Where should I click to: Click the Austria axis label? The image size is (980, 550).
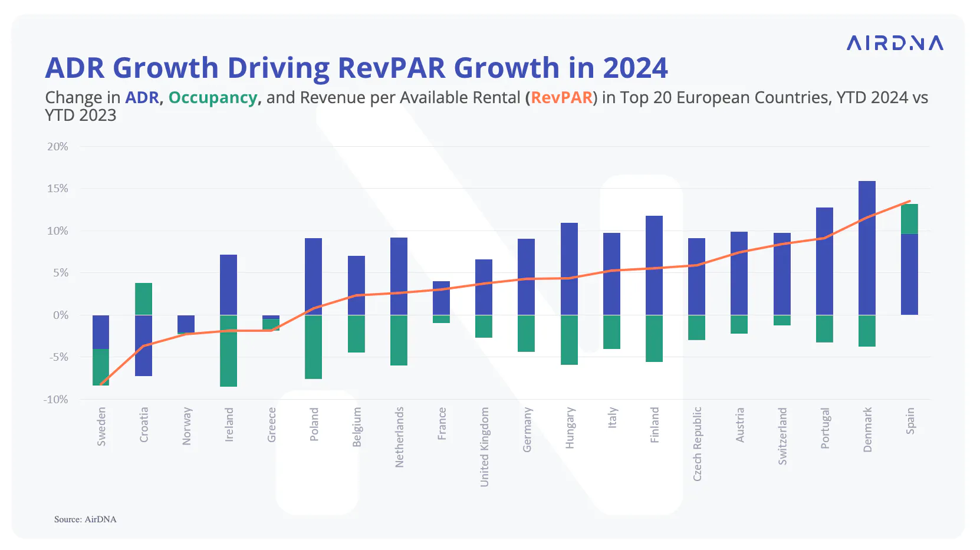coord(740,424)
